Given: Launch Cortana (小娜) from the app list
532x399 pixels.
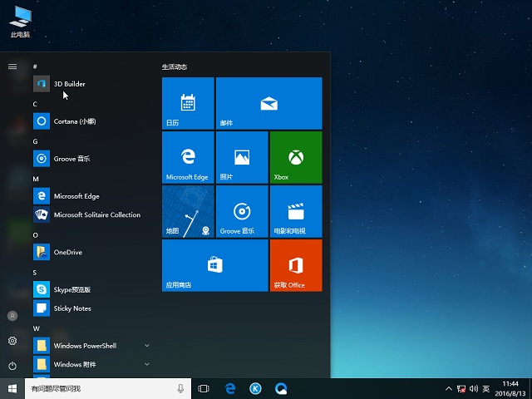Looking at the screenshot, I should point(74,121).
